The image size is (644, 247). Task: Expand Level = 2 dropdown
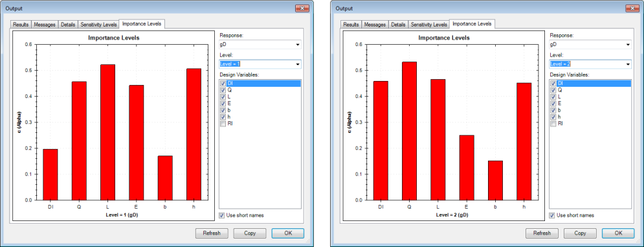(x=591, y=64)
